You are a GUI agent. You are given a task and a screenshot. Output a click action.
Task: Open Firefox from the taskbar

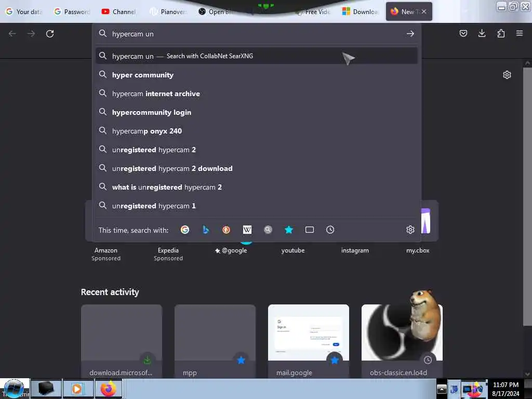pos(108,389)
